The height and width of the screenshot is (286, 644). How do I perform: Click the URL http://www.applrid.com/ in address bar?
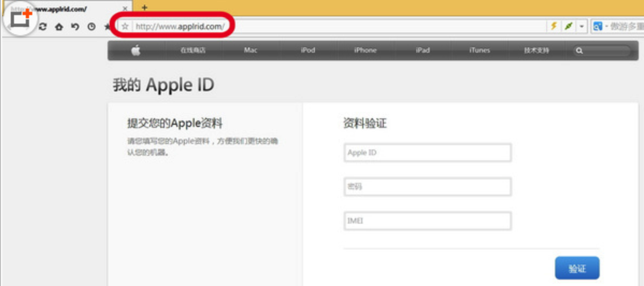(x=180, y=27)
